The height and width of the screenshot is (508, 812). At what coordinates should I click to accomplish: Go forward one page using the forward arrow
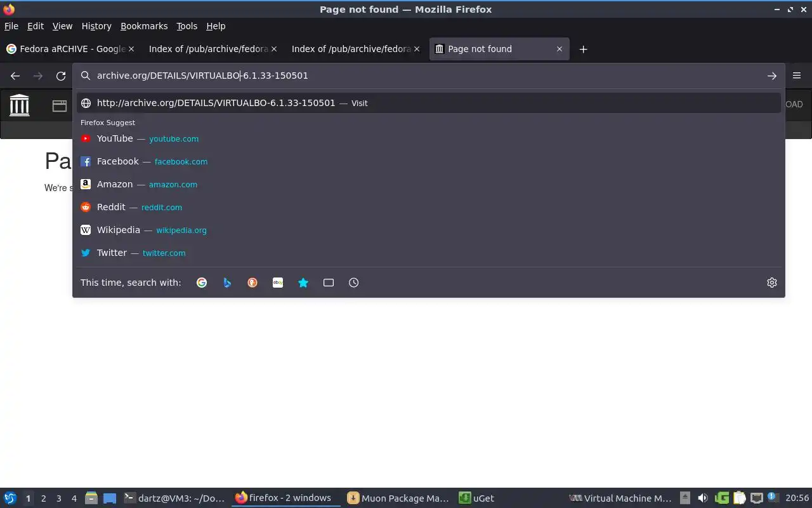[38, 76]
